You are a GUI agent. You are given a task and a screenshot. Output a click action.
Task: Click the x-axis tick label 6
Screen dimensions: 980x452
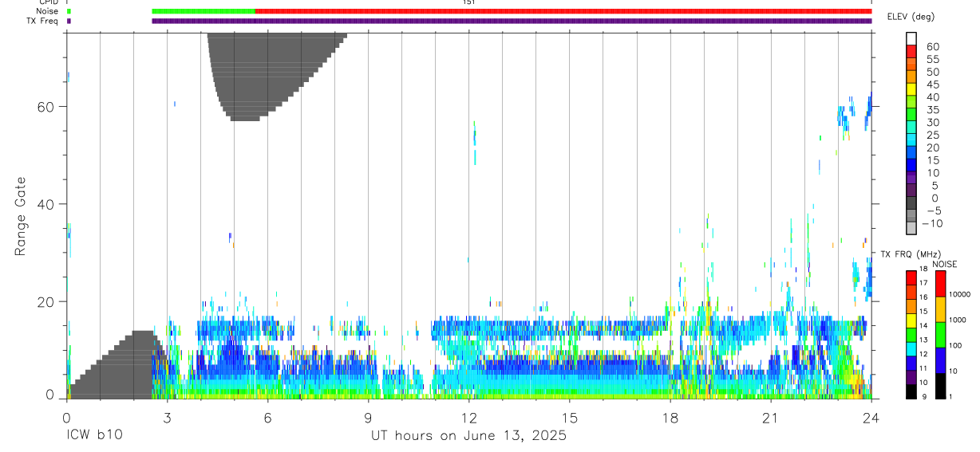(x=267, y=418)
